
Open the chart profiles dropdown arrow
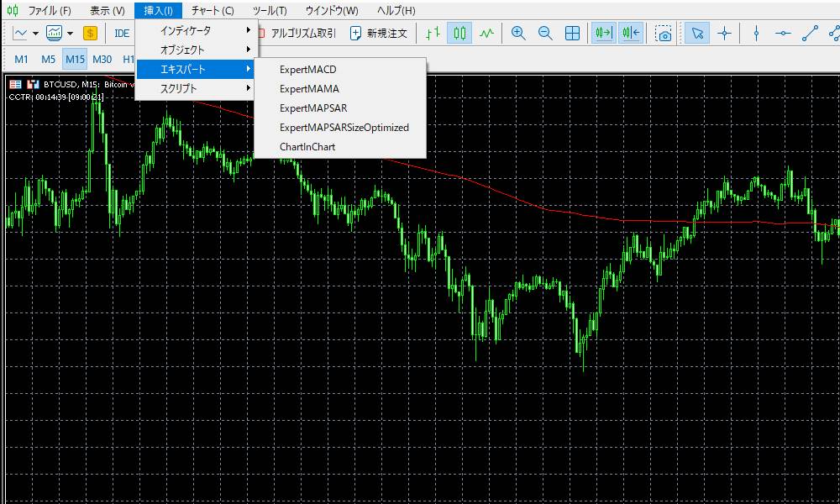tap(71, 34)
